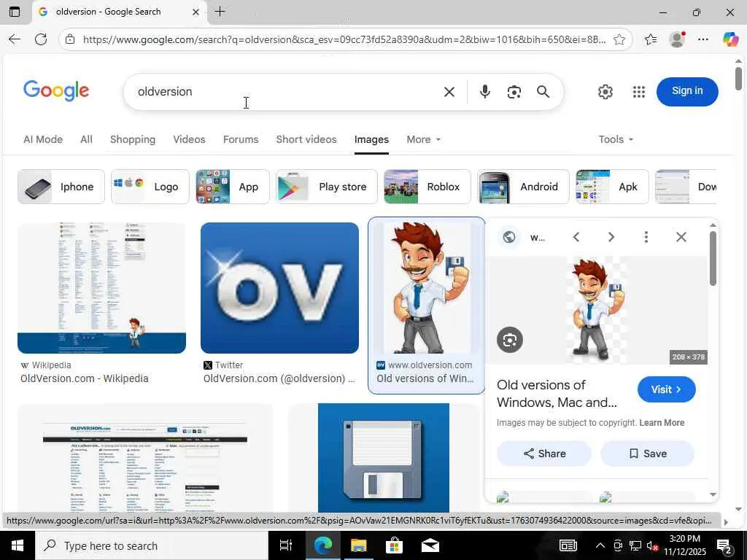Open the Windows Start menu
The width and height of the screenshot is (747, 560).
click(18, 545)
